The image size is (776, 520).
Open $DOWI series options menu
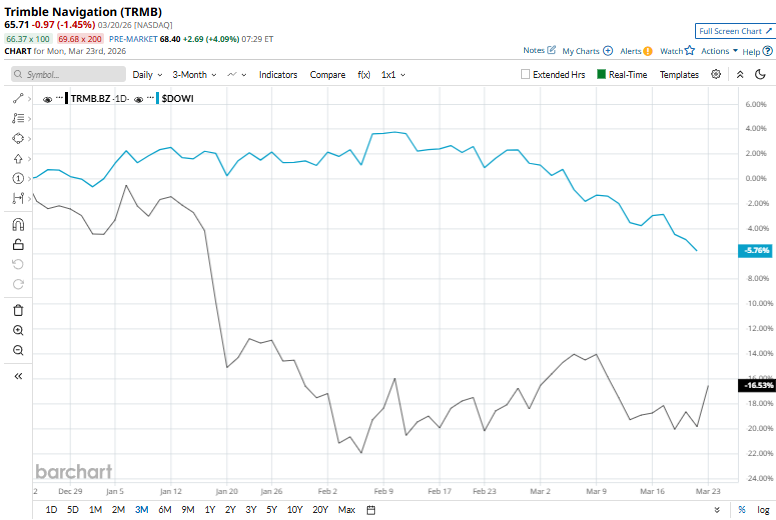(150, 97)
